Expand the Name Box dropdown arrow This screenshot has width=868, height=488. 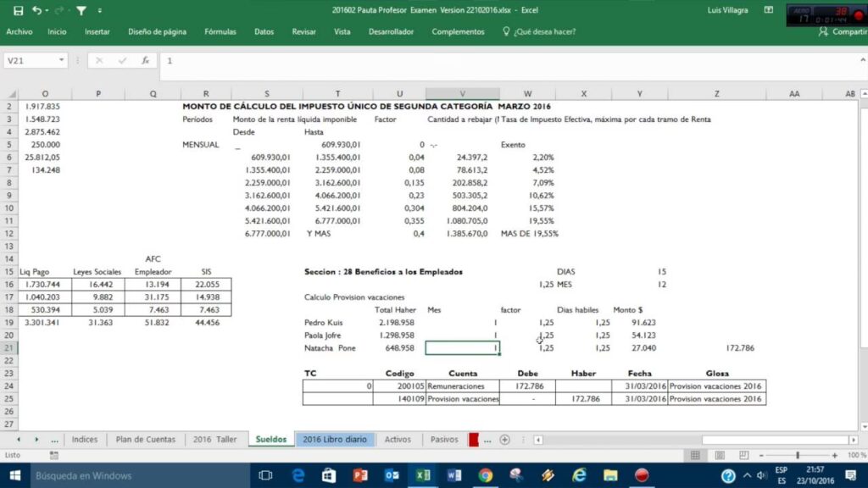click(62, 61)
